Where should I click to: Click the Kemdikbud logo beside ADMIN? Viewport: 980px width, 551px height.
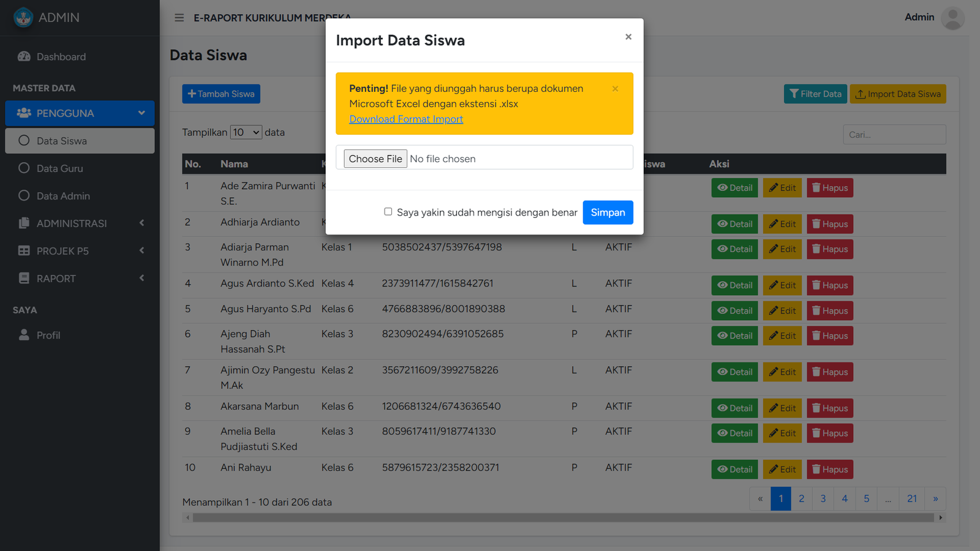coord(23,18)
